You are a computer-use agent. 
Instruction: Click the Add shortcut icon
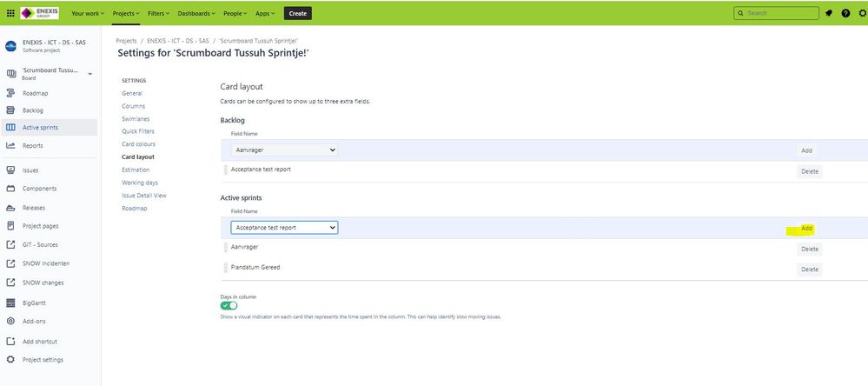click(x=10, y=341)
